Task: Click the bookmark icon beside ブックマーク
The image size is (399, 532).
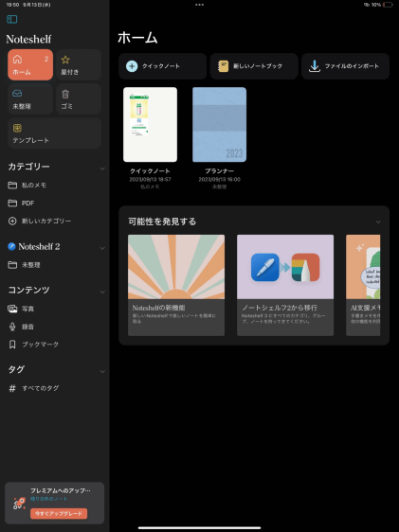Action: coord(12,345)
